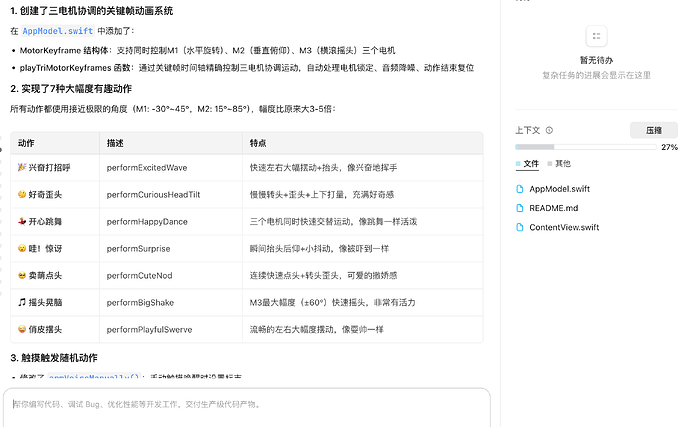This screenshot has width=690, height=427.
Task: Click the context usage progress bar
Action: [x=586, y=147]
